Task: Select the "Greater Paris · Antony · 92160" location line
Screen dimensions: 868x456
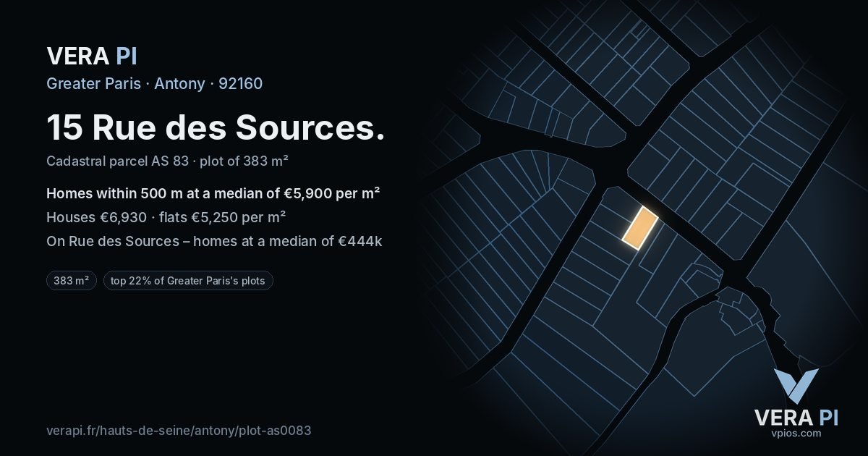Action: tap(154, 83)
